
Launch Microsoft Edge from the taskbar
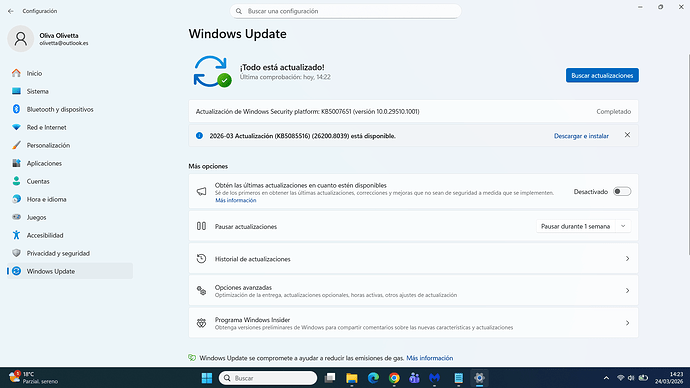[x=373, y=378]
